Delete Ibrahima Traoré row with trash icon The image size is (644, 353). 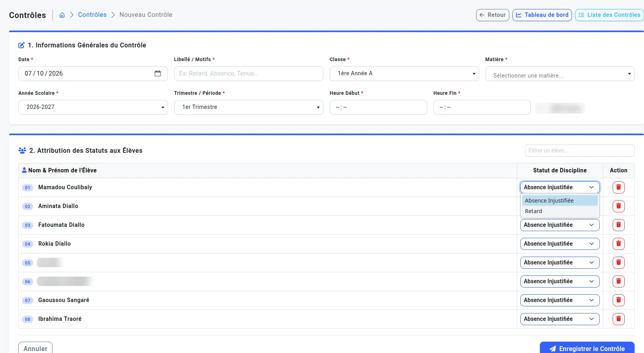click(x=619, y=319)
